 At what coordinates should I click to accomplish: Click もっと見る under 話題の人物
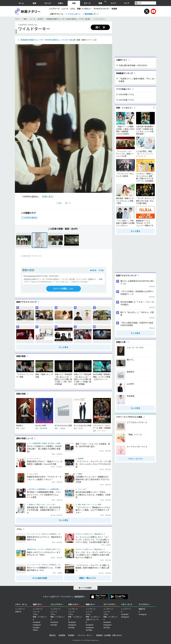pos(135,408)
